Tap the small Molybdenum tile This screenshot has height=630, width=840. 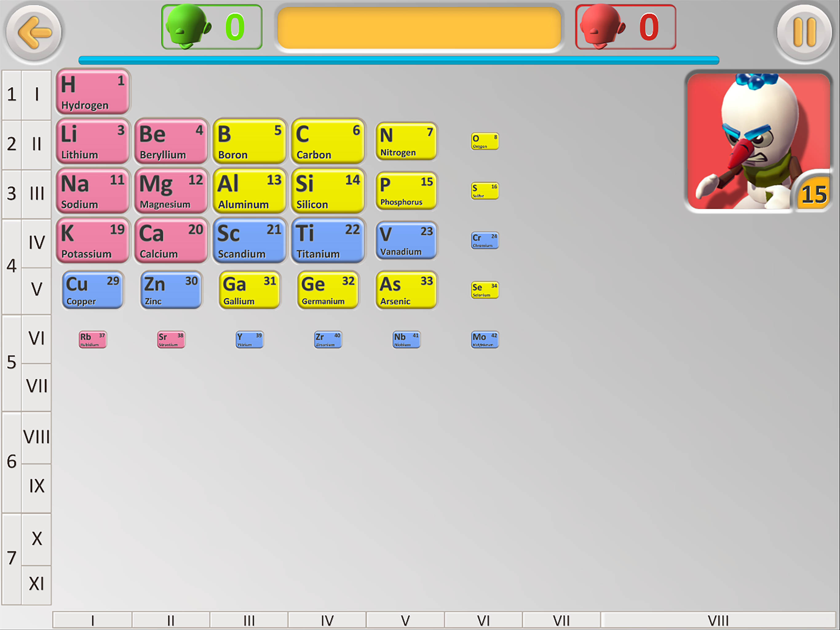coord(485,340)
